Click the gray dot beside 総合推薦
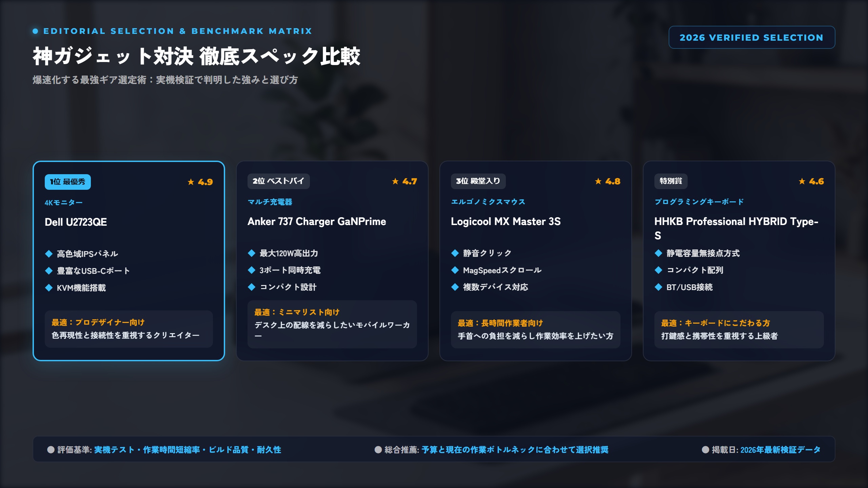The width and height of the screenshot is (868, 488). click(378, 450)
